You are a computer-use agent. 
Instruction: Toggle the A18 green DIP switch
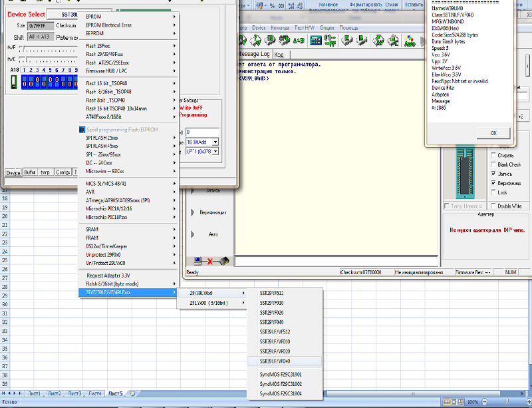pyautogui.click(x=13, y=83)
